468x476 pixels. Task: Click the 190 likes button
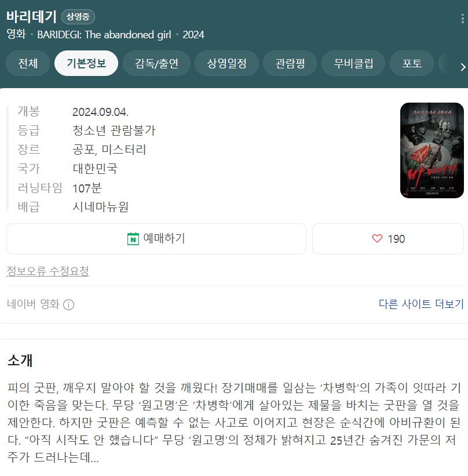click(388, 239)
